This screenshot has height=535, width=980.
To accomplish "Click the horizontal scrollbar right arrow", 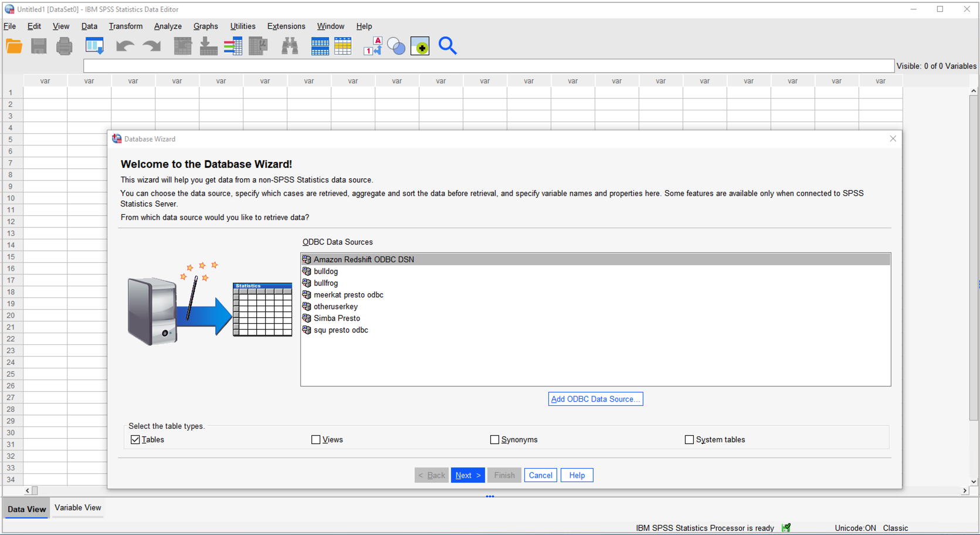I will (965, 490).
